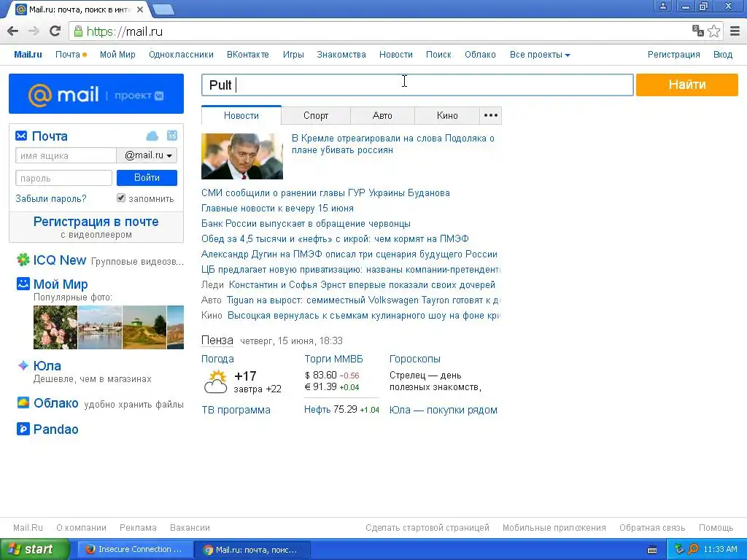Click the envelope icon beside Почта
Image resolution: width=747 pixels, height=560 pixels.
21,136
